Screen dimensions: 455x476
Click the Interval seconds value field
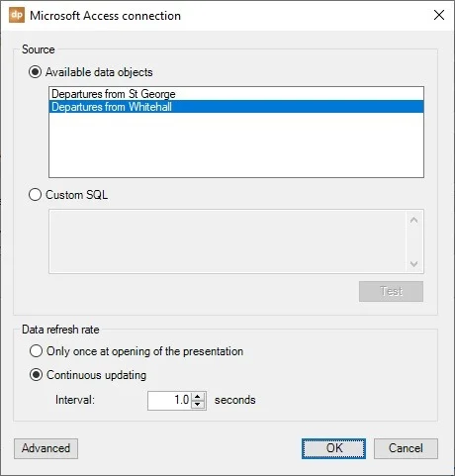coord(169,401)
